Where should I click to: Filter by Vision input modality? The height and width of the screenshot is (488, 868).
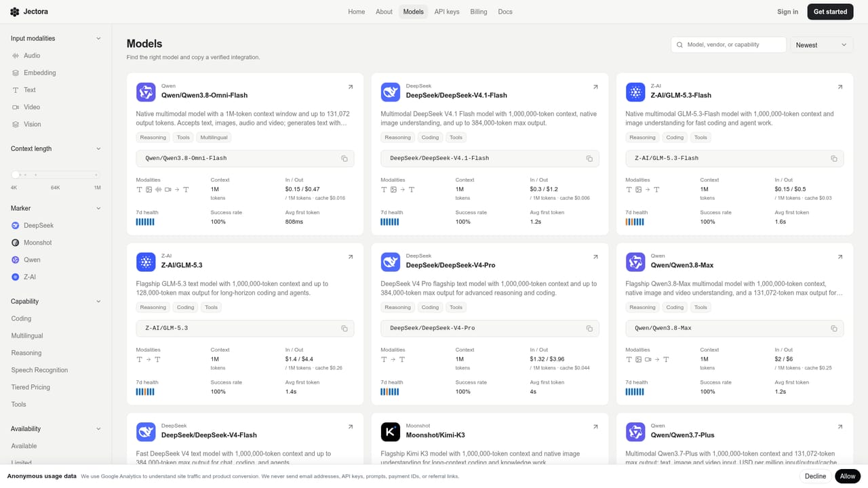[x=56, y=124]
